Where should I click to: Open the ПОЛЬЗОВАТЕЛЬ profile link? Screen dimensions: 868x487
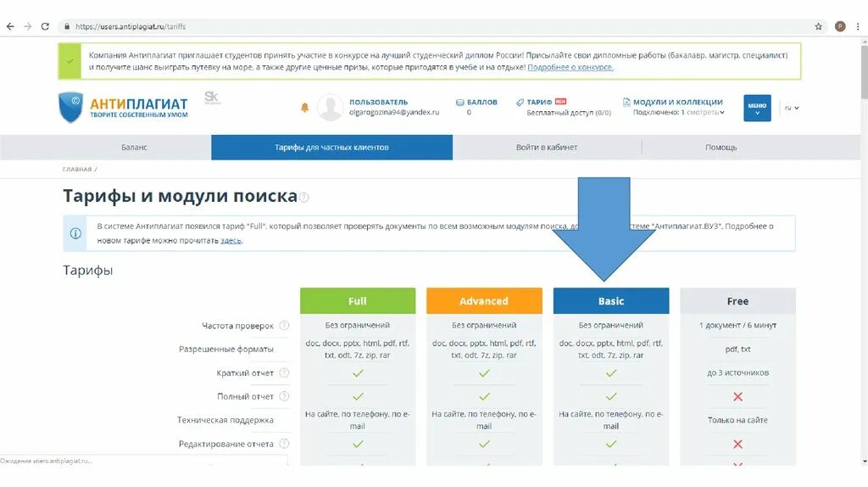click(378, 102)
